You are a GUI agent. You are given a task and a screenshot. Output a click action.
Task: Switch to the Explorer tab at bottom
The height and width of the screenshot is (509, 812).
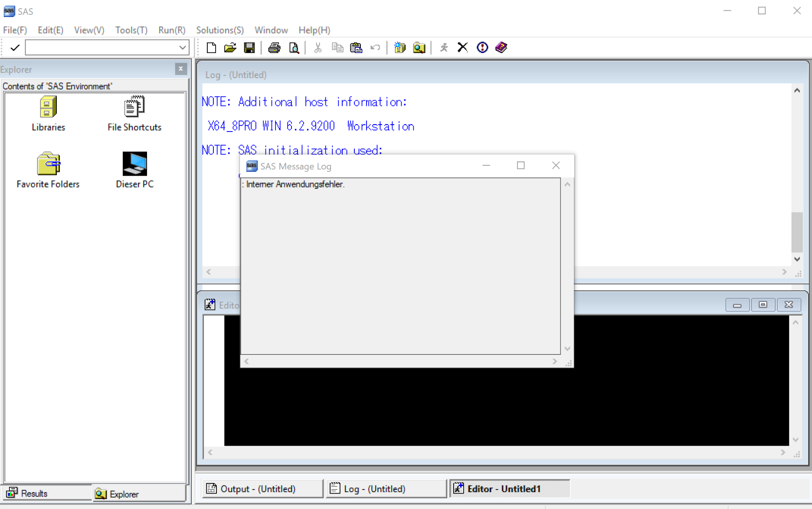139,494
